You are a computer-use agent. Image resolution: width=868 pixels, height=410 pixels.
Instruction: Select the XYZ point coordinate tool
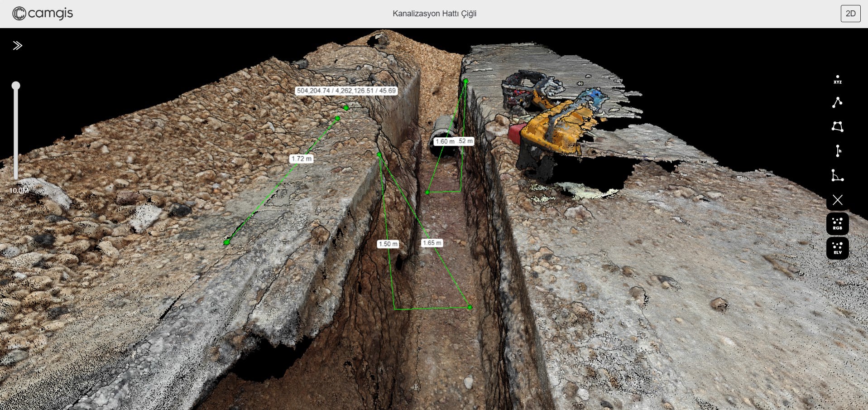tap(837, 80)
